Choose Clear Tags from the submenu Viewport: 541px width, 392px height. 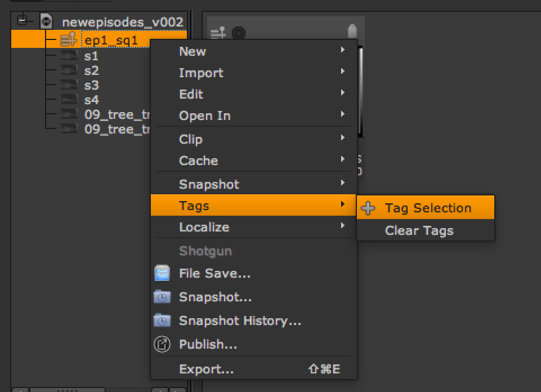point(419,230)
